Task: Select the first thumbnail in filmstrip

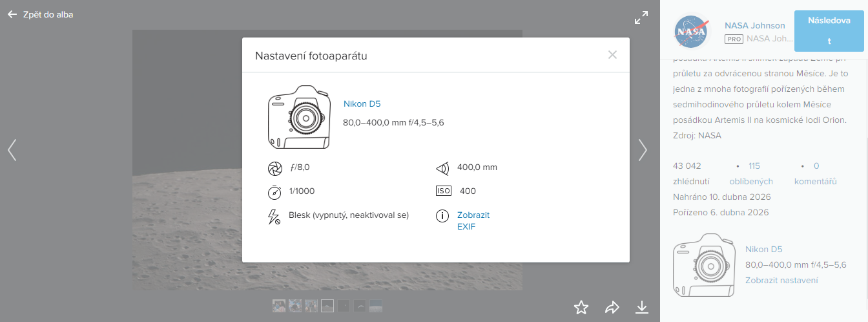Action: pos(279,306)
